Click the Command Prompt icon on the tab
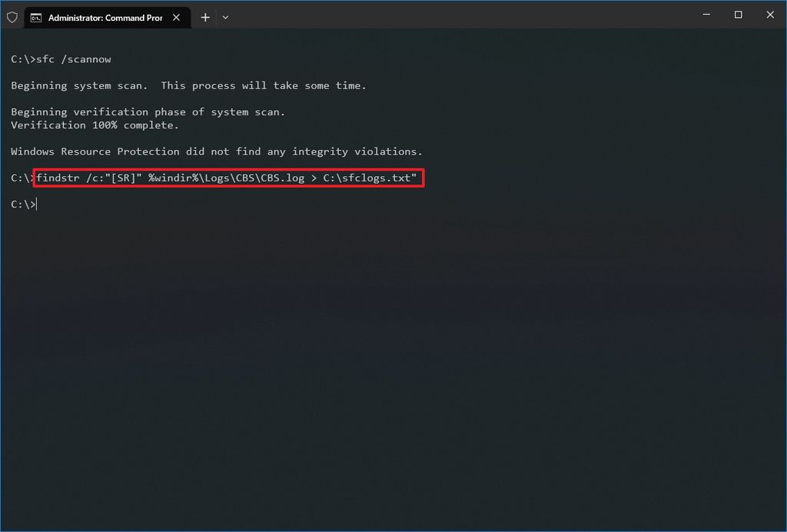Screen dimensions: 787x532 point(35,17)
